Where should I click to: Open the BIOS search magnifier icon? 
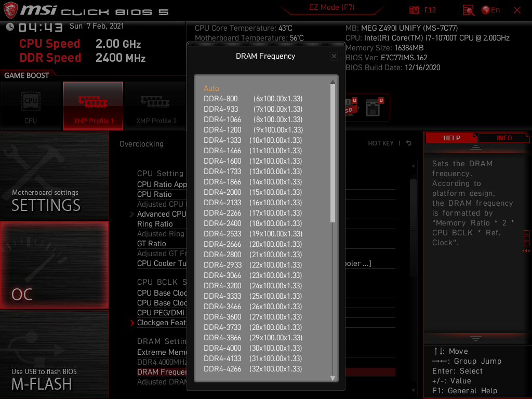coord(469,10)
